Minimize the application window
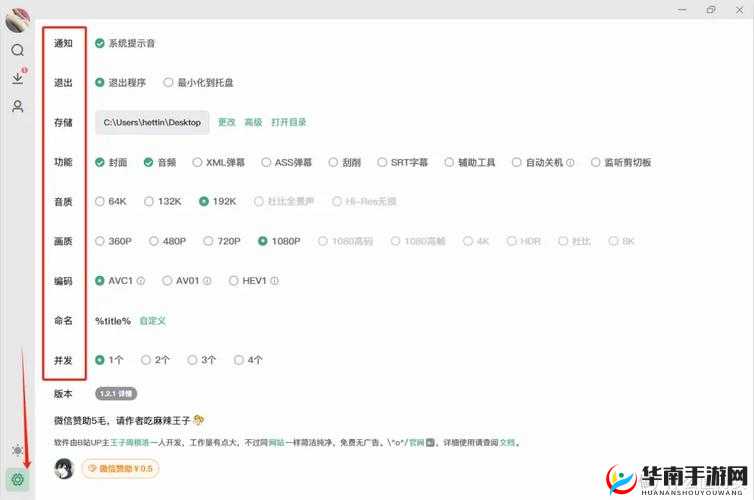The width and height of the screenshot is (754, 500). pyautogui.click(x=682, y=10)
